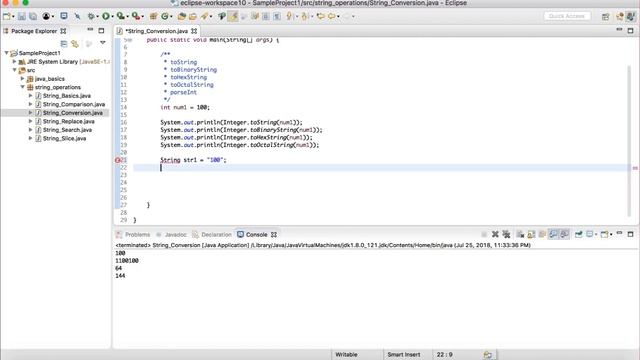Open the New wizard dropdown arrow
The image size is (640, 360).
coord(13,17)
